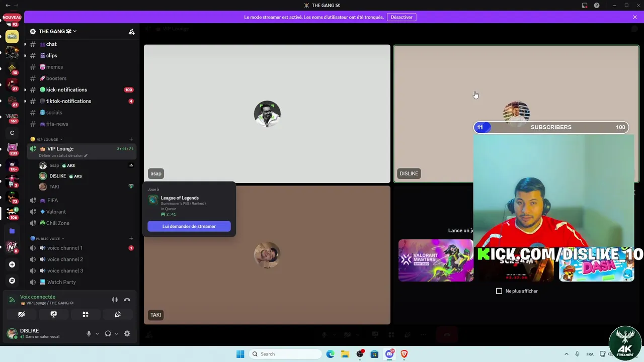Open the server icon with 233 badge
Screen dimensions: 644x362
pos(12,149)
